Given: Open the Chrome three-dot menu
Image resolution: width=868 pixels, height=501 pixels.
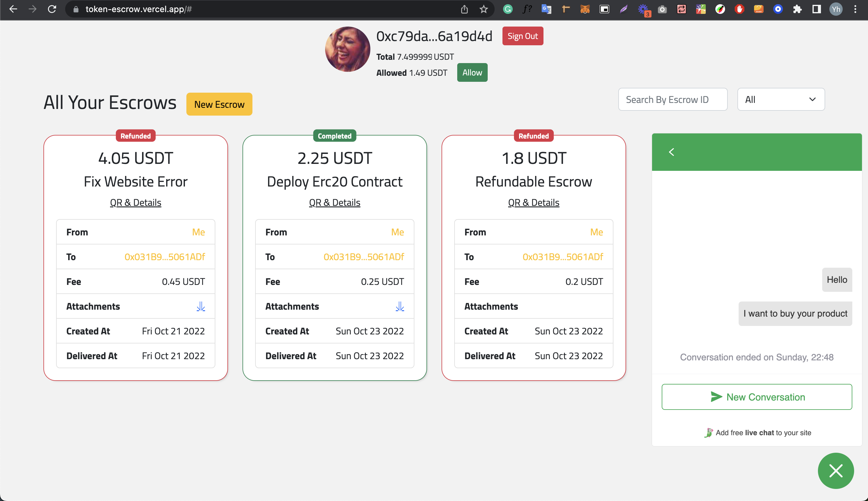Looking at the screenshot, I should pos(856,9).
